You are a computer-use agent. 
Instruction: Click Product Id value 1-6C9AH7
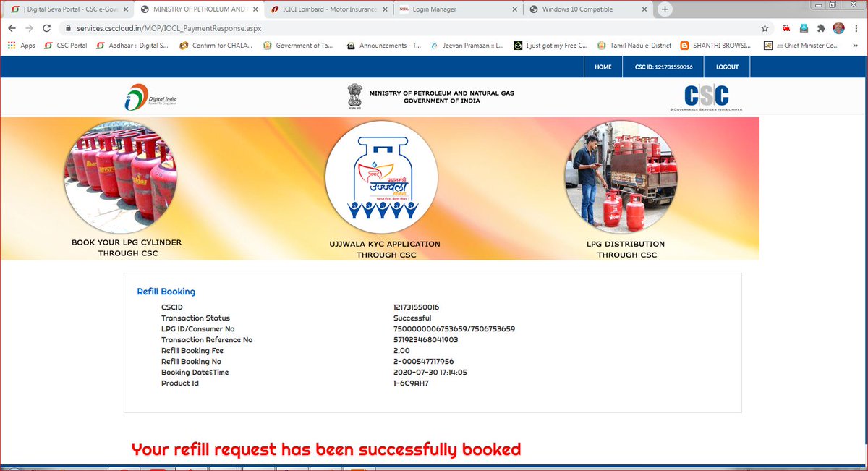tap(409, 383)
